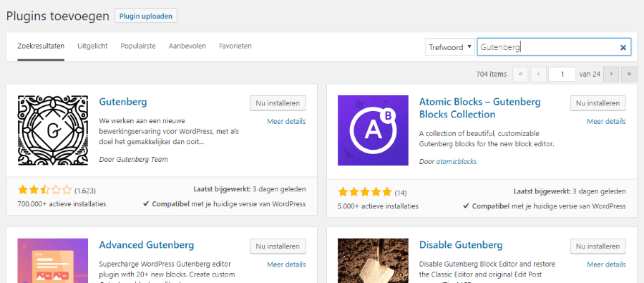644x283 pixels.
Task: Open Meer details for Atomic Blocks
Action: [x=606, y=121]
